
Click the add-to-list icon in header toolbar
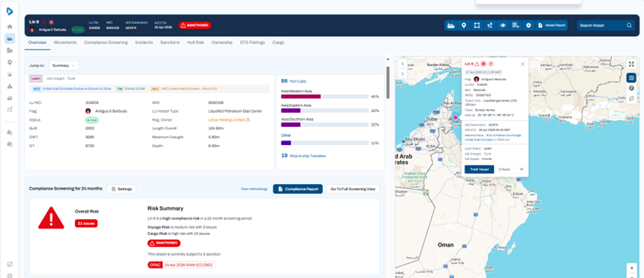click(516, 26)
